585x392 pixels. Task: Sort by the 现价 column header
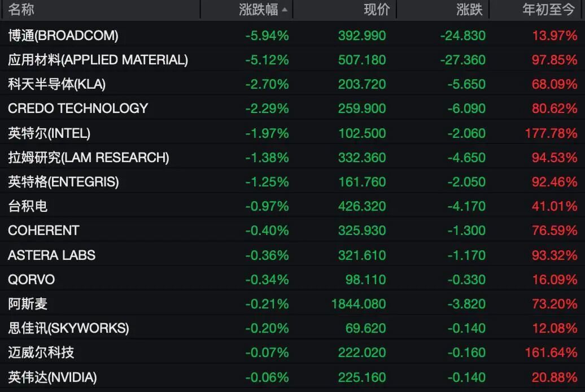click(377, 10)
